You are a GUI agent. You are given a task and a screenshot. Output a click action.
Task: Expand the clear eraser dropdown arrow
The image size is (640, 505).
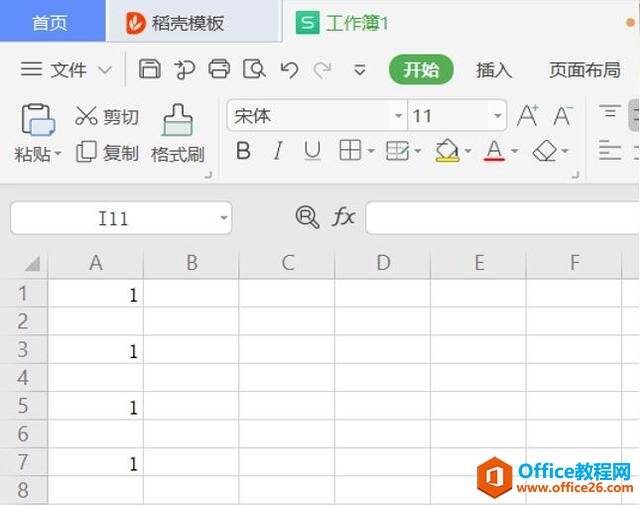pyautogui.click(x=564, y=151)
